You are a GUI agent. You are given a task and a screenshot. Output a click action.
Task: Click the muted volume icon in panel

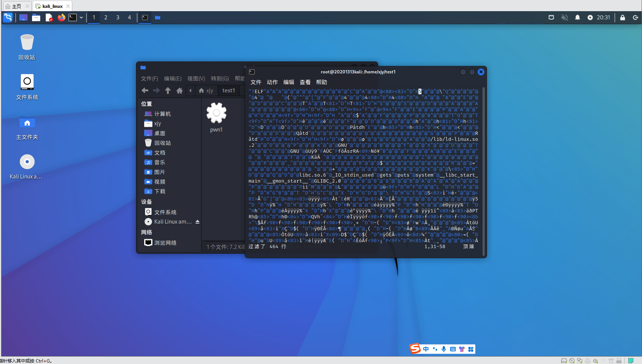(564, 18)
